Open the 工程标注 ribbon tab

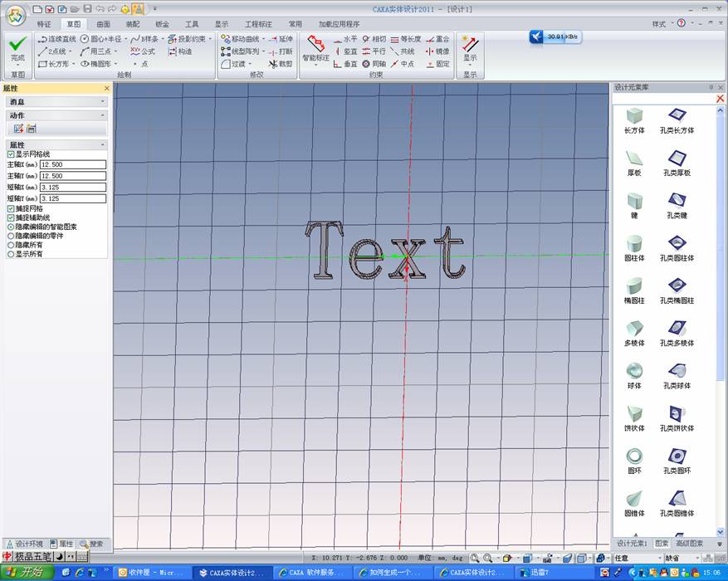pyautogui.click(x=258, y=24)
